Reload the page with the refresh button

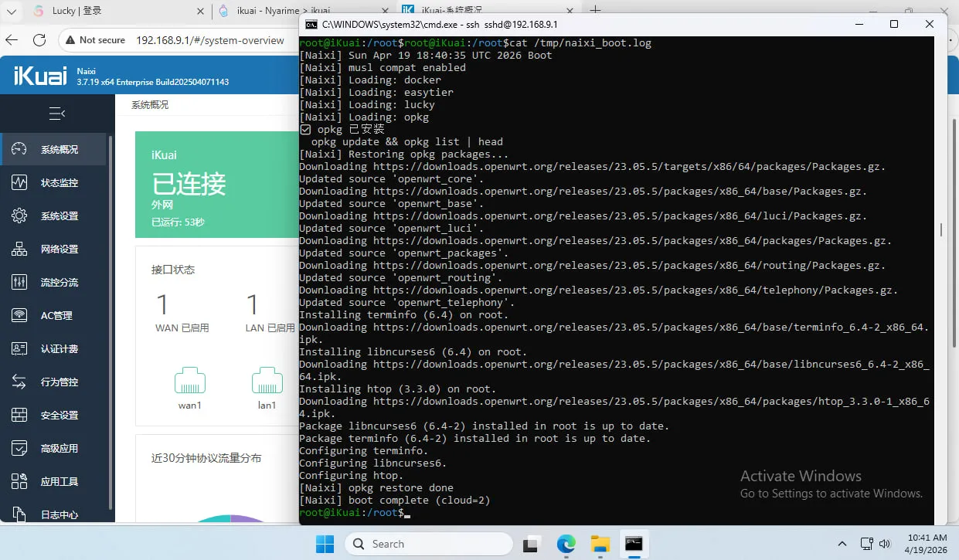coord(39,40)
